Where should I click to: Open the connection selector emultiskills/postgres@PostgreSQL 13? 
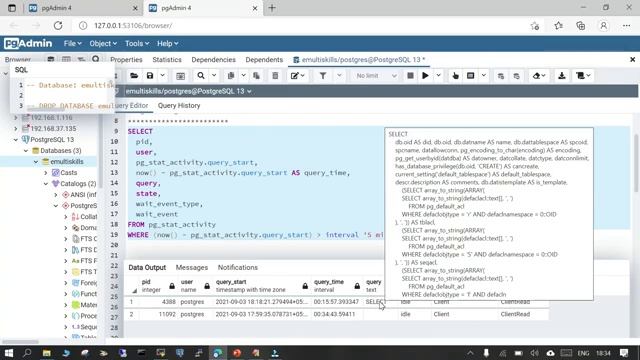click(x=189, y=91)
